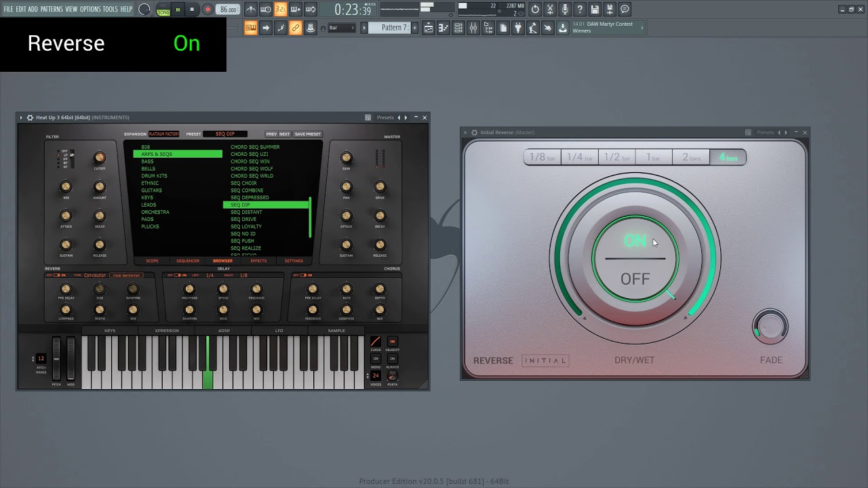Viewport: 868px width, 488px height.
Task: Click the render/export save-as icon
Action: click(x=610, y=9)
